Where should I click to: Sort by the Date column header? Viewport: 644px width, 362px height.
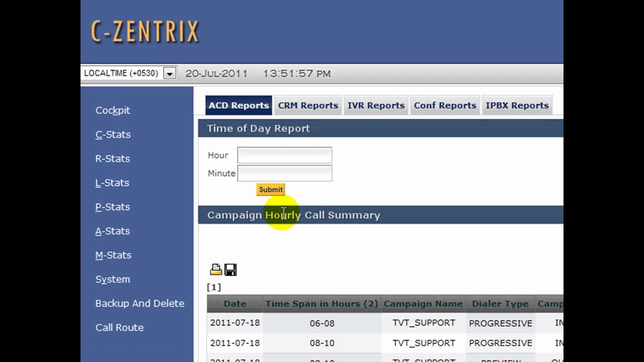click(235, 304)
